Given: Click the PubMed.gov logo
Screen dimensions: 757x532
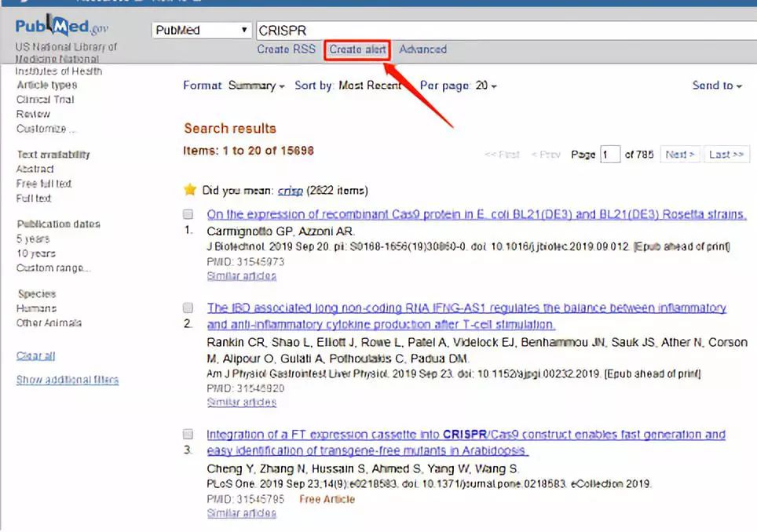Looking at the screenshot, I should [61, 28].
